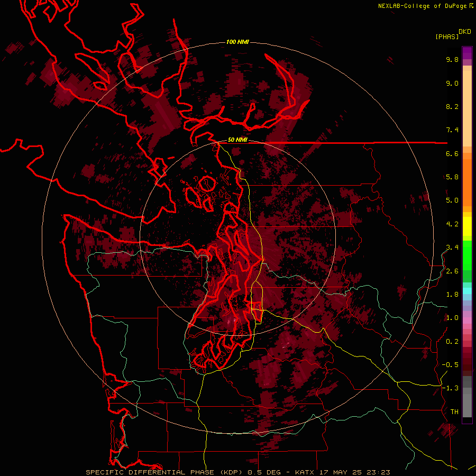Click the [PHAS] units label
The height and width of the screenshot is (476, 476).
(447, 36)
